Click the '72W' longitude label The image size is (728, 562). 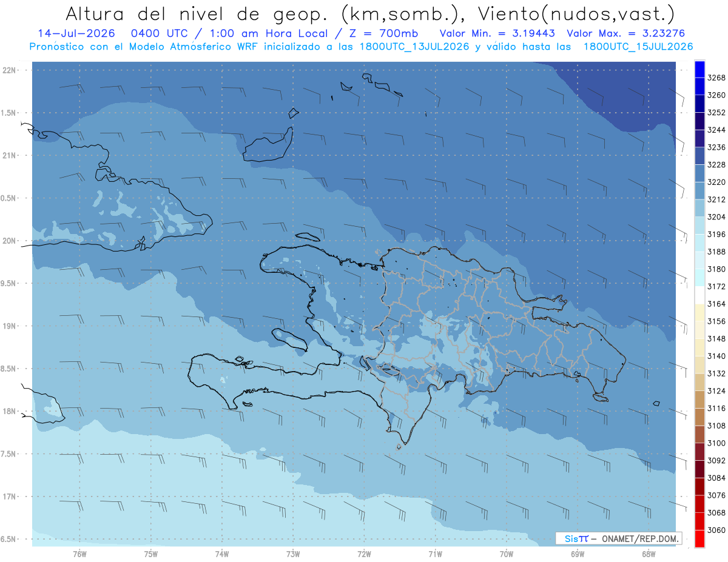(x=364, y=554)
